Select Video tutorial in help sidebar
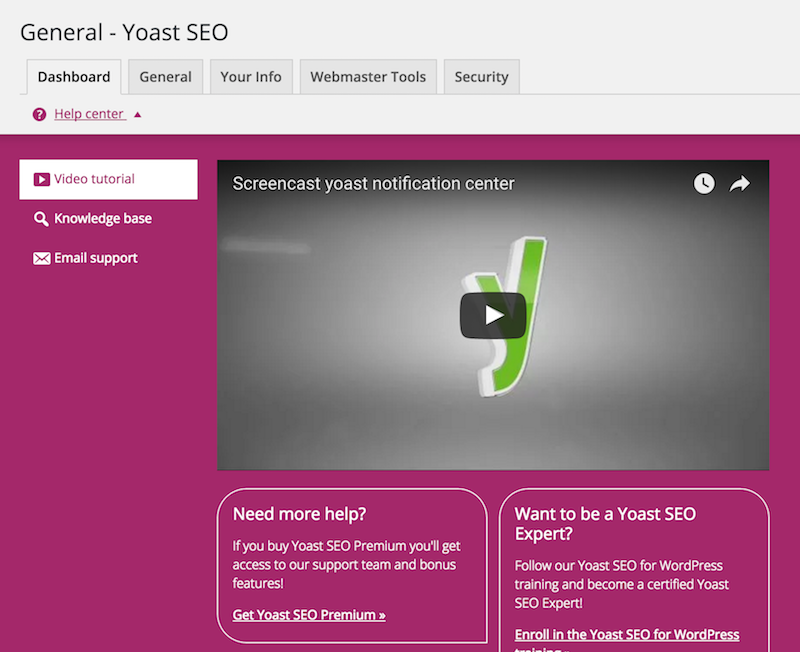The image size is (800, 652). coord(109,179)
